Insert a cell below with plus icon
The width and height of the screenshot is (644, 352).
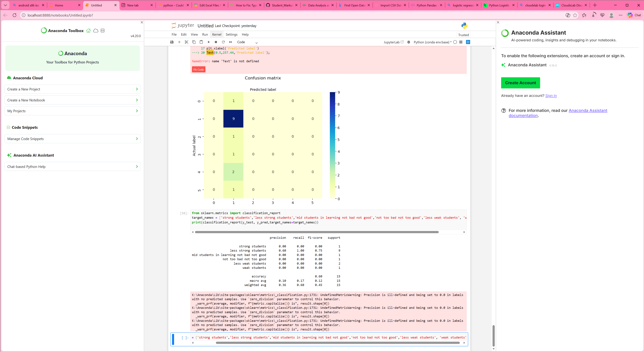(x=179, y=42)
